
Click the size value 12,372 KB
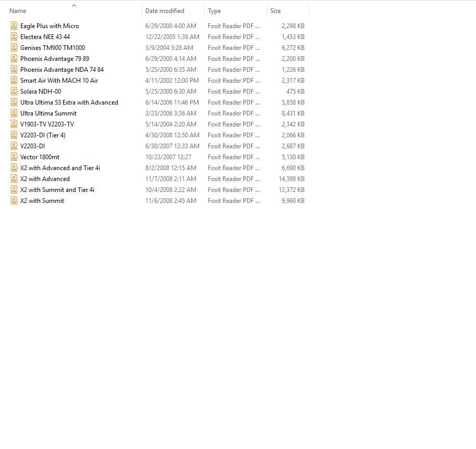pyautogui.click(x=292, y=189)
